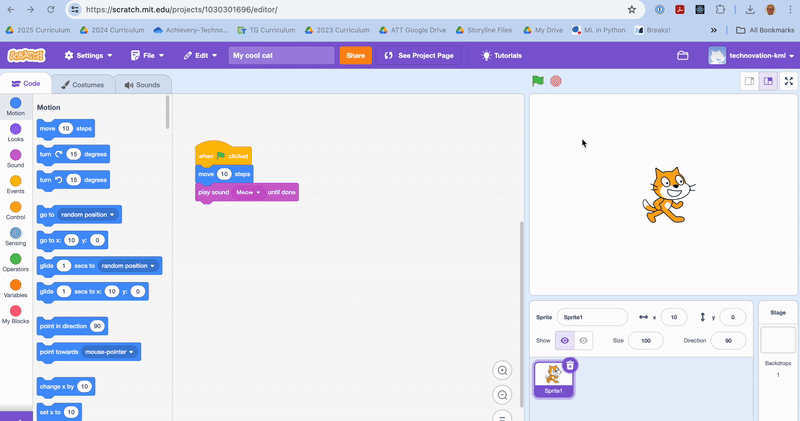
Task: Open the Settings dropdown menu
Action: pos(88,56)
